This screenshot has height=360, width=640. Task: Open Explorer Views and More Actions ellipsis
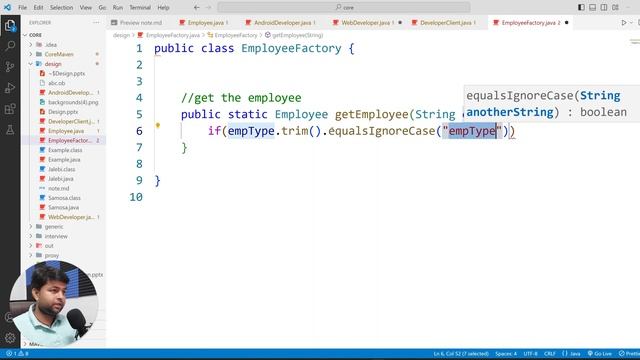point(96,23)
